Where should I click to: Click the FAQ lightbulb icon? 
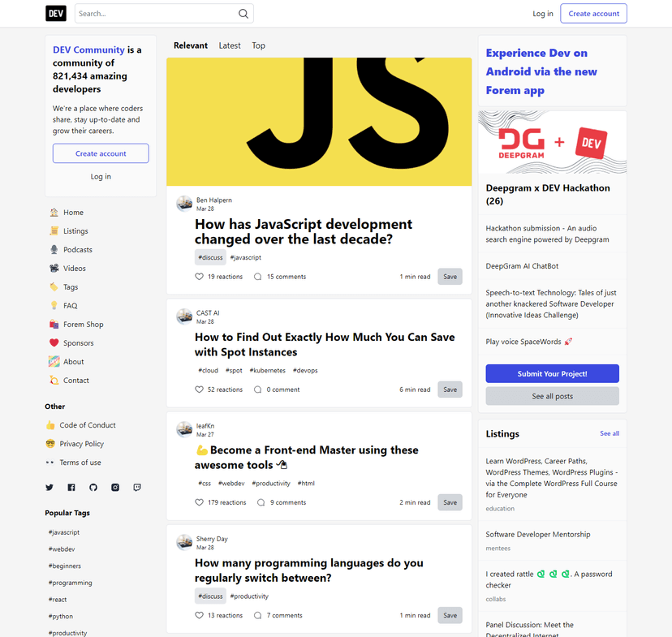click(54, 306)
